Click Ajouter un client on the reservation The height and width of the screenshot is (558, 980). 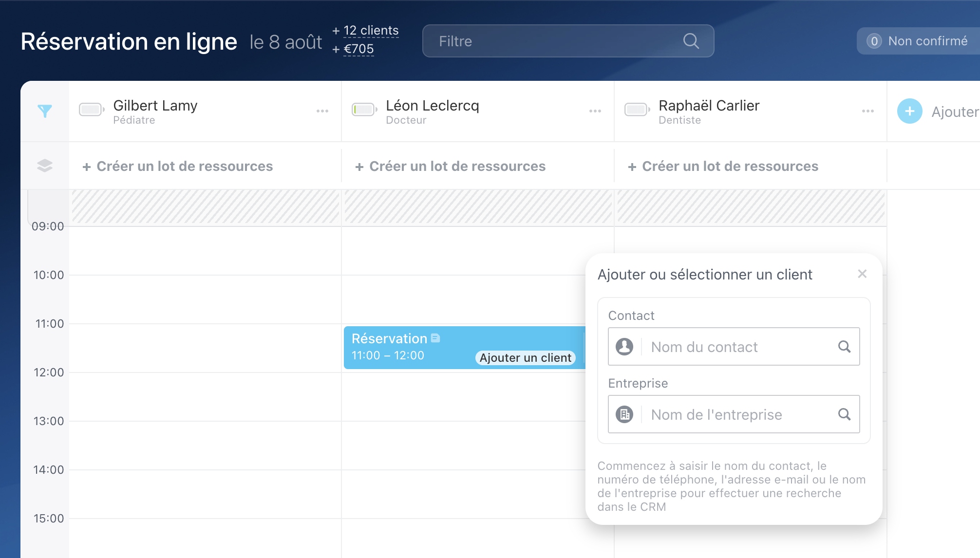coord(525,358)
